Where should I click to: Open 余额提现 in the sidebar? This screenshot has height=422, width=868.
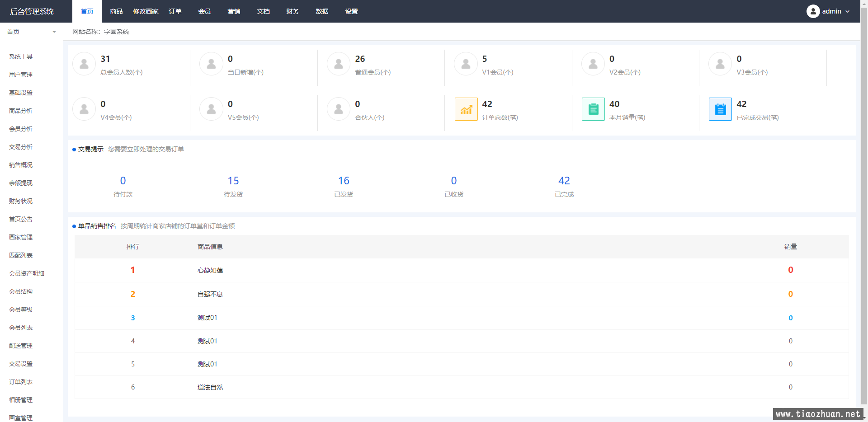click(21, 183)
